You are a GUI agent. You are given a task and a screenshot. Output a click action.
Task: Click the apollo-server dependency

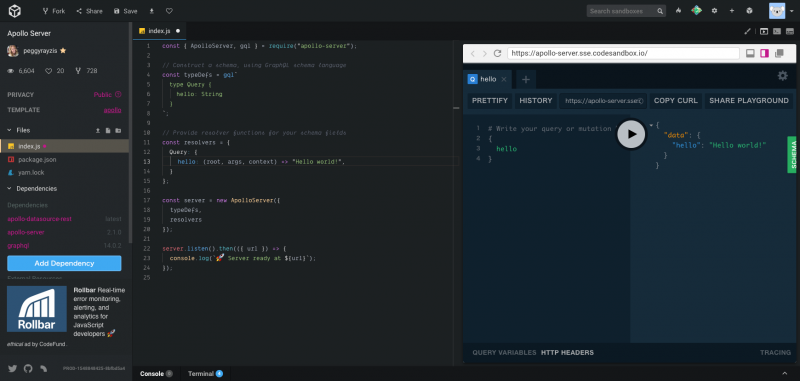coord(26,232)
